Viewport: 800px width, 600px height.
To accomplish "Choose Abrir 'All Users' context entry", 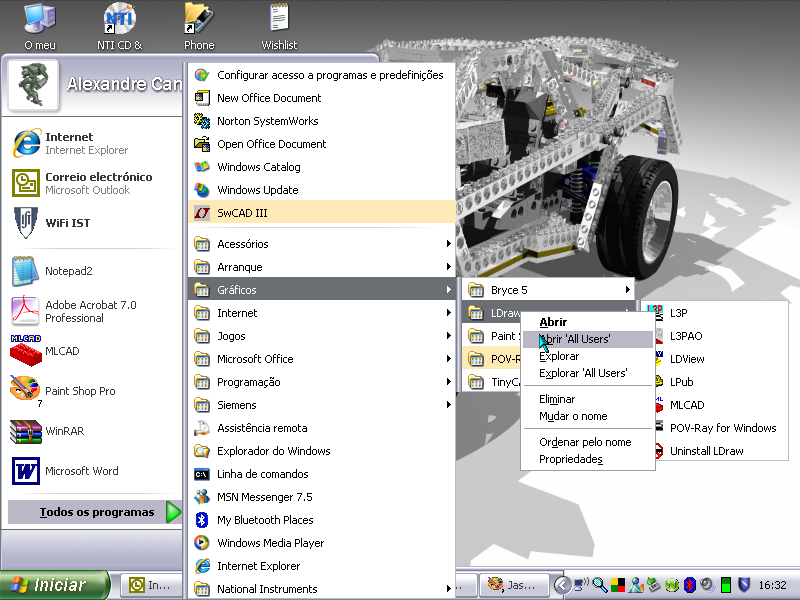I will tap(588, 339).
